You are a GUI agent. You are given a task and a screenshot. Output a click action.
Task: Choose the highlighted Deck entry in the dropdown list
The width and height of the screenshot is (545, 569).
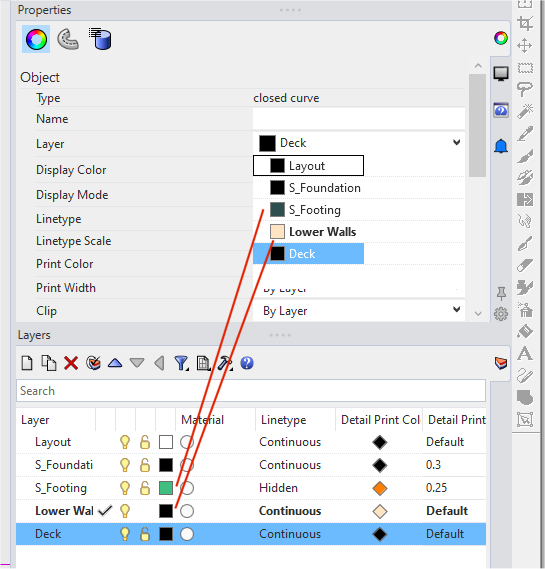point(308,254)
